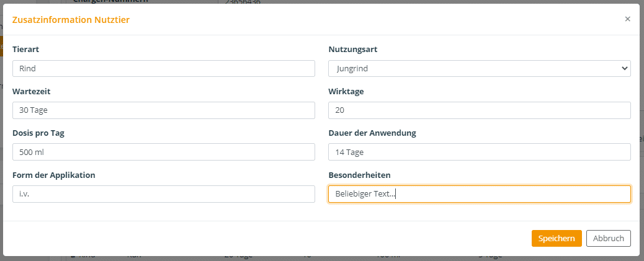Click the Nutzungsart label
The image size is (644, 261).
point(353,50)
